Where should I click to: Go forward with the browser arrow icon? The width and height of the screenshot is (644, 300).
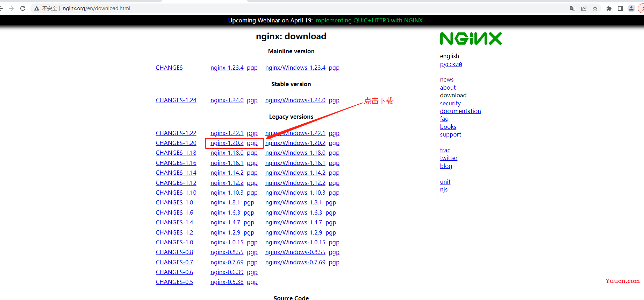tap(12, 8)
